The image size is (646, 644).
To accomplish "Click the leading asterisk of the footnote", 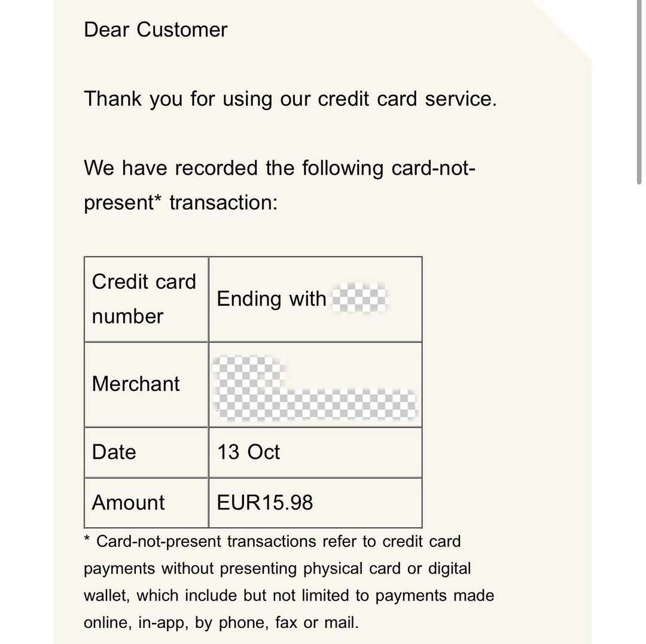I will 87,541.
